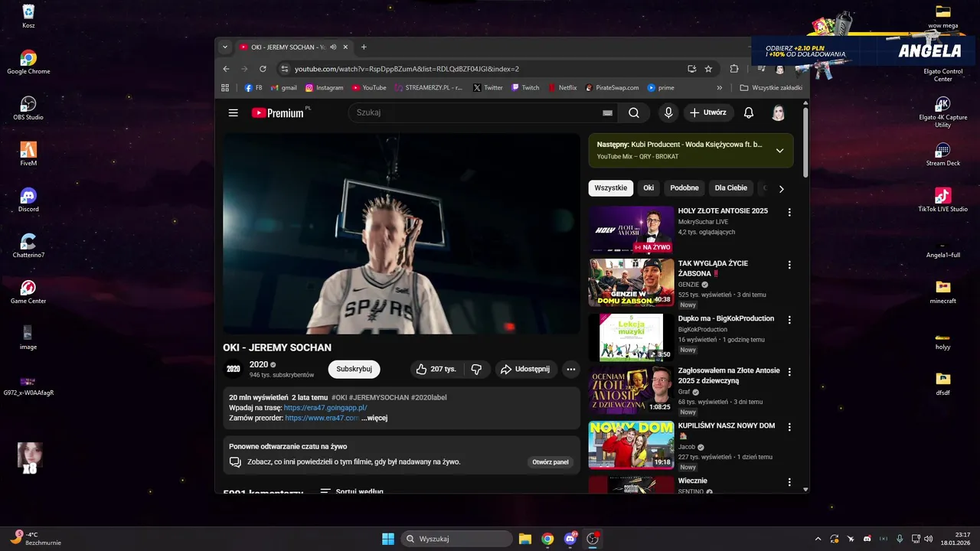This screenshot has width=980, height=551.
Task: Open options for TAK WYGLĄDA ŻYCIE ŻABSONA
Action: click(789, 265)
